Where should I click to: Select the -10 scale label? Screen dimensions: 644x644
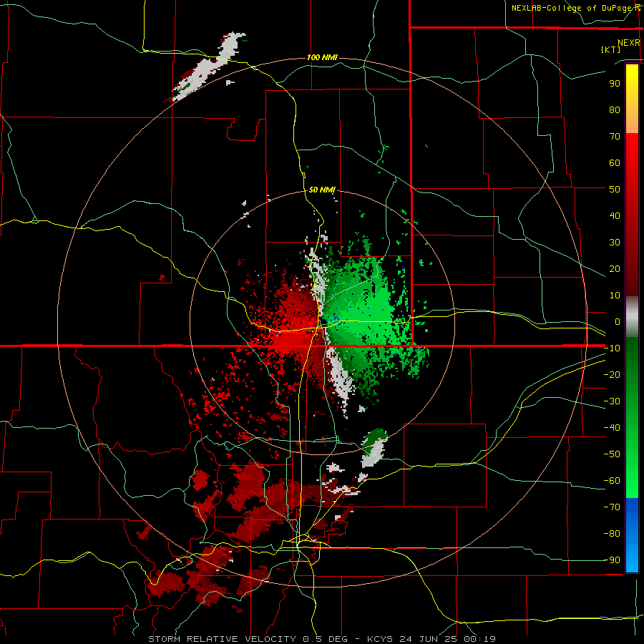(x=612, y=348)
